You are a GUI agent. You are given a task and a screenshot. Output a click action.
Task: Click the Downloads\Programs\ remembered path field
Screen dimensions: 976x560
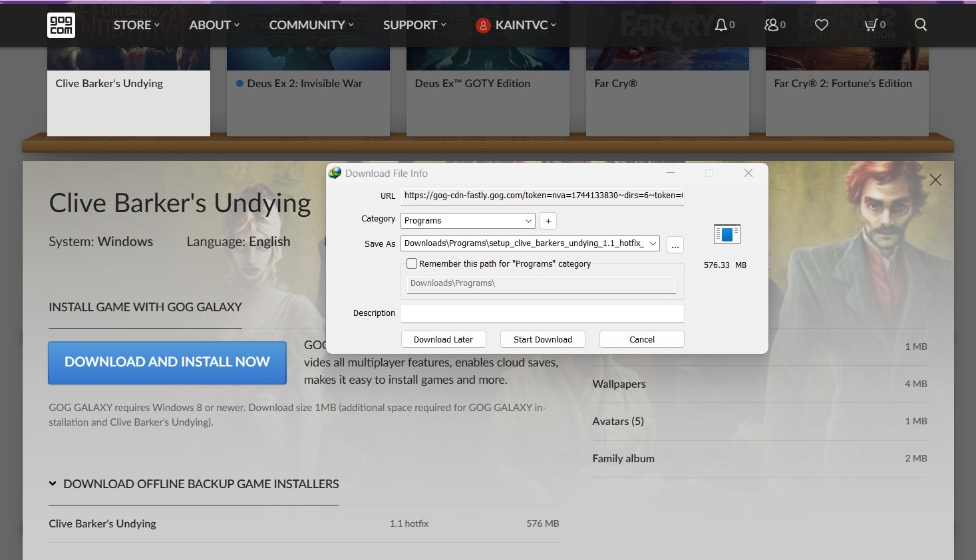[x=541, y=284]
